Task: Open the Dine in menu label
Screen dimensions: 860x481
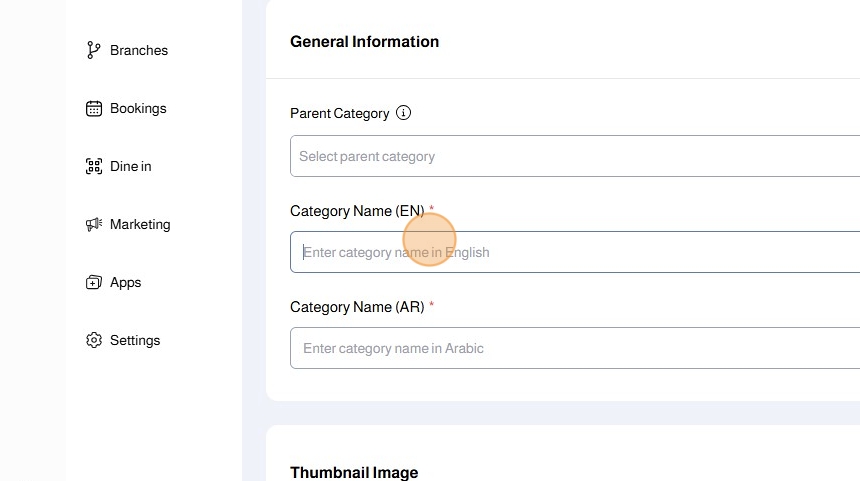Action: [131, 166]
